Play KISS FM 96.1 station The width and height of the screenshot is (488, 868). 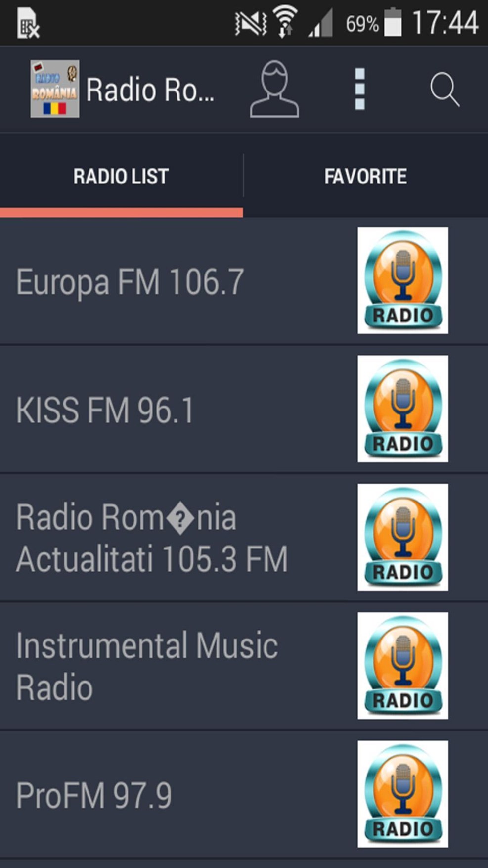coord(244,409)
